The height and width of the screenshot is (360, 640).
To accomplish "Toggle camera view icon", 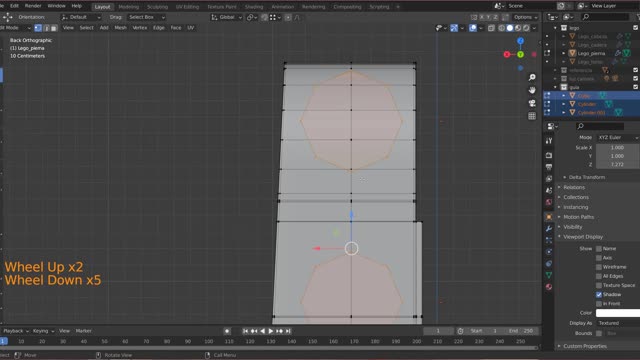I will tap(532, 103).
